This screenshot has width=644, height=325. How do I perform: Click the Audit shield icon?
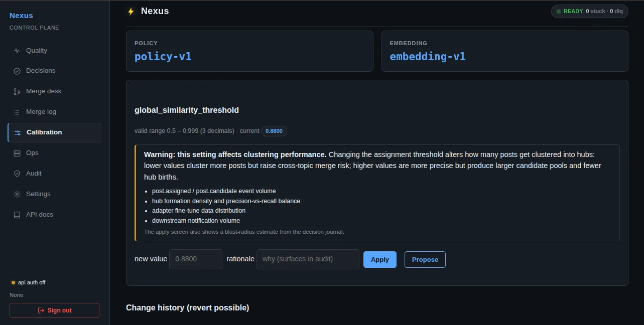(x=17, y=174)
